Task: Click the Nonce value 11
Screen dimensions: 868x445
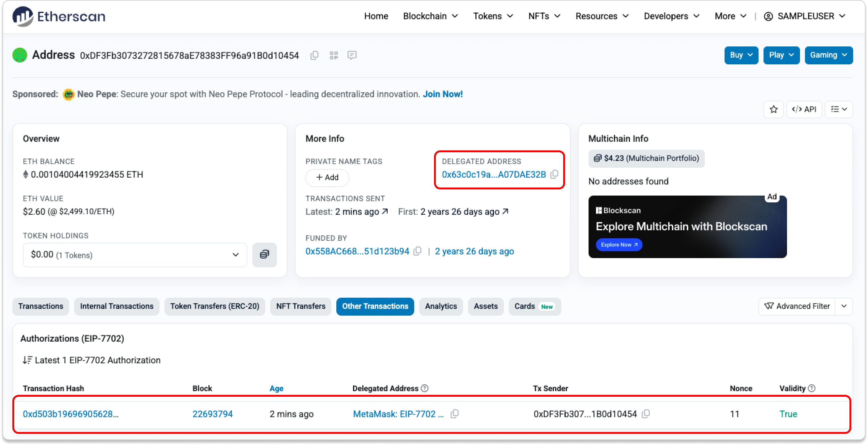Action: (x=734, y=414)
